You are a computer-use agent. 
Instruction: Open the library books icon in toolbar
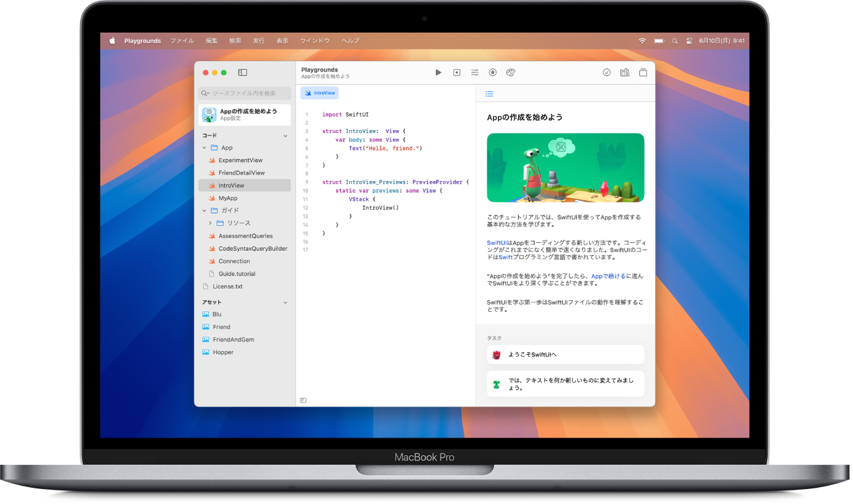coord(625,73)
